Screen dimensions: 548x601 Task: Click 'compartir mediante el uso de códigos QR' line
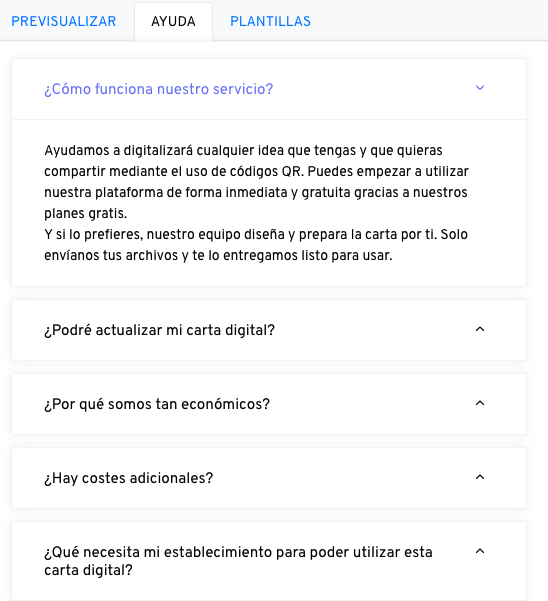click(256, 171)
